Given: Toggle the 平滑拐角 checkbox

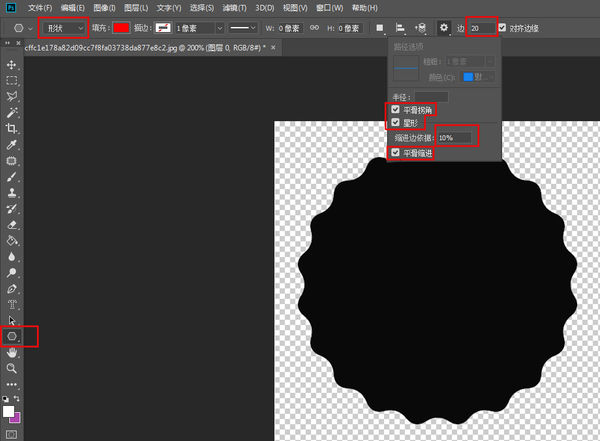Looking at the screenshot, I should pos(395,109).
